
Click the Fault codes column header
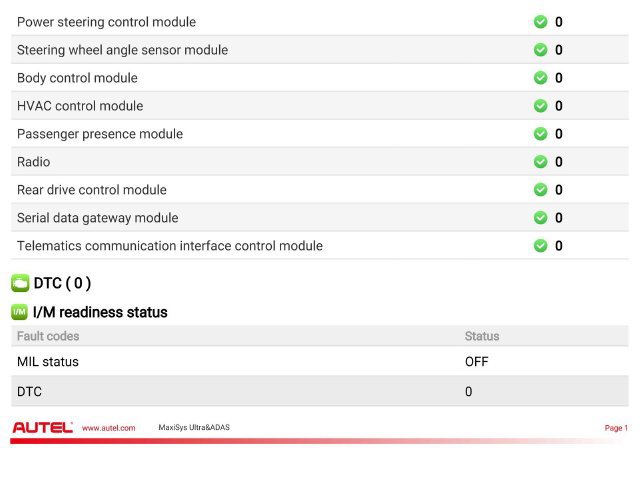[48, 336]
